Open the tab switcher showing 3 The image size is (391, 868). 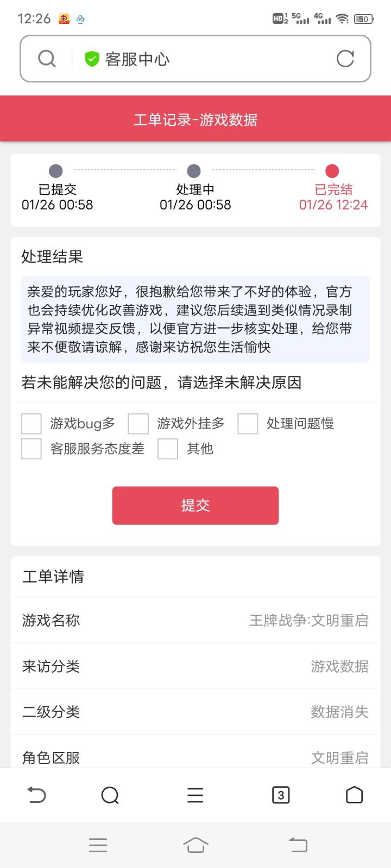pyautogui.click(x=280, y=795)
